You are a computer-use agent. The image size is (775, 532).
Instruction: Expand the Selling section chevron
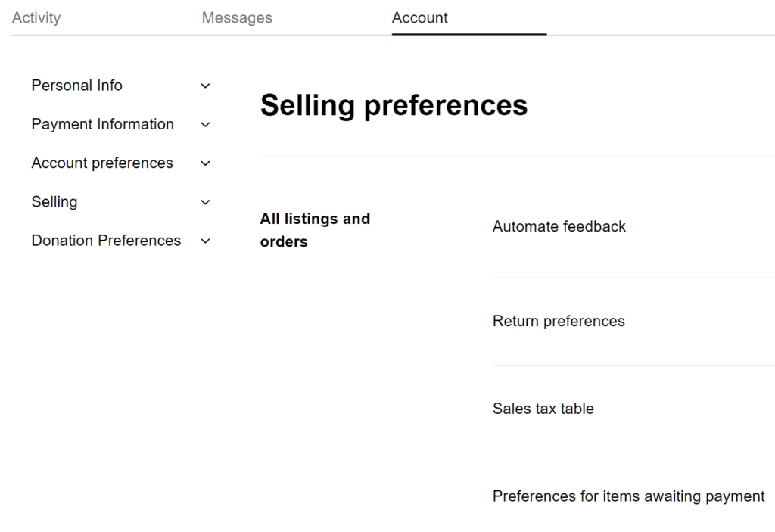(205, 202)
